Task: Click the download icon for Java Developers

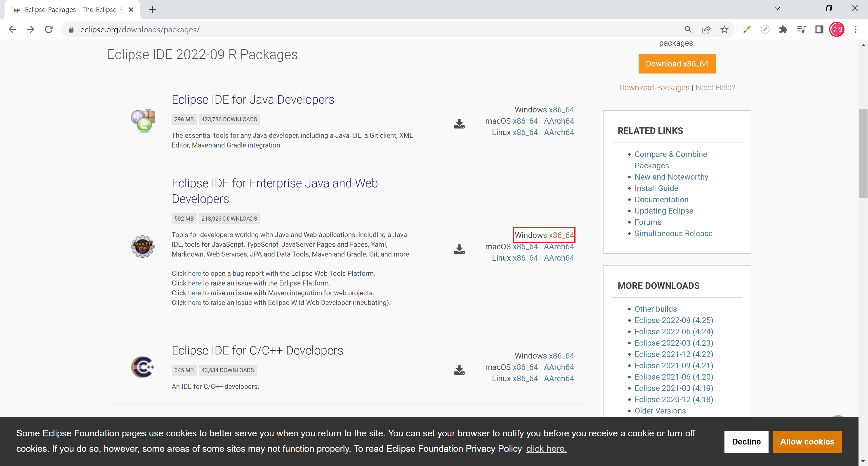Action: click(x=459, y=124)
